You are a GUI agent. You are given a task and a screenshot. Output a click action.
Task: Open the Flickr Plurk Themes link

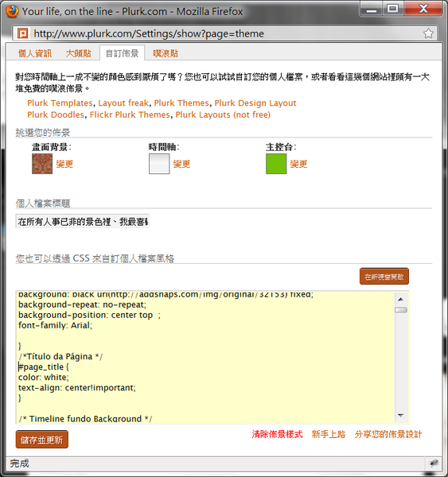coord(130,114)
